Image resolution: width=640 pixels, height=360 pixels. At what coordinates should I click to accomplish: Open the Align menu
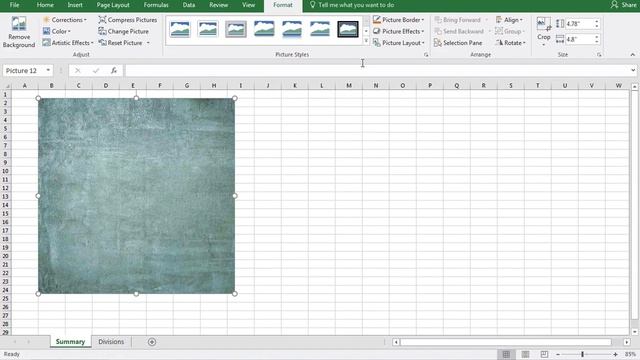pyautogui.click(x=509, y=20)
